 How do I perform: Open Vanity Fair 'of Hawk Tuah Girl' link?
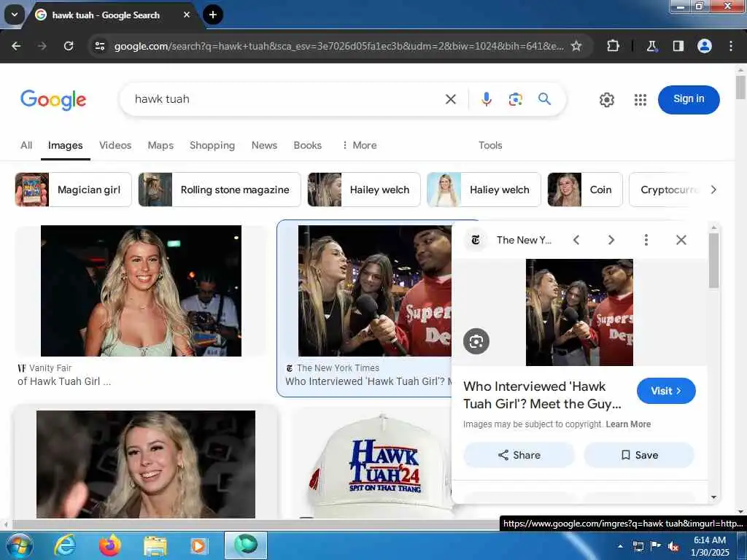click(x=64, y=381)
